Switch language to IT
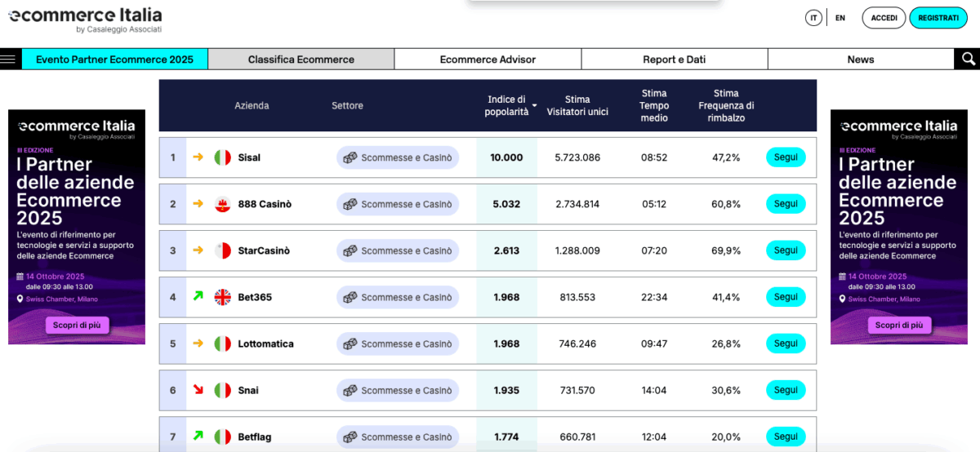This screenshot has width=980, height=452. point(813,18)
